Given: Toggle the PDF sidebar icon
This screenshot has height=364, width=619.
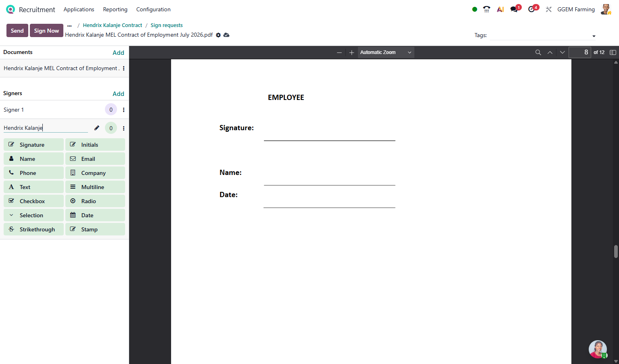Looking at the screenshot, I should (x=613, y=52).
